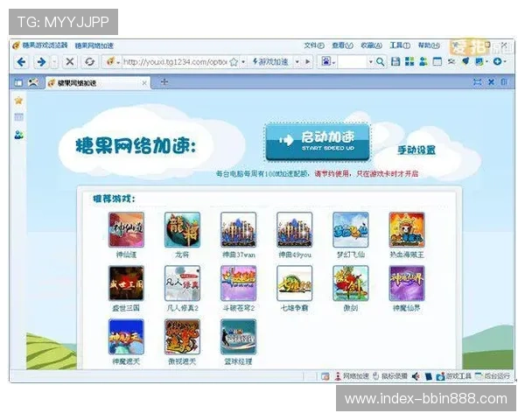Open the 七雄争霸 game thumbnail
This screenshot has height=420, width=525.
click(x=295, y=283)
